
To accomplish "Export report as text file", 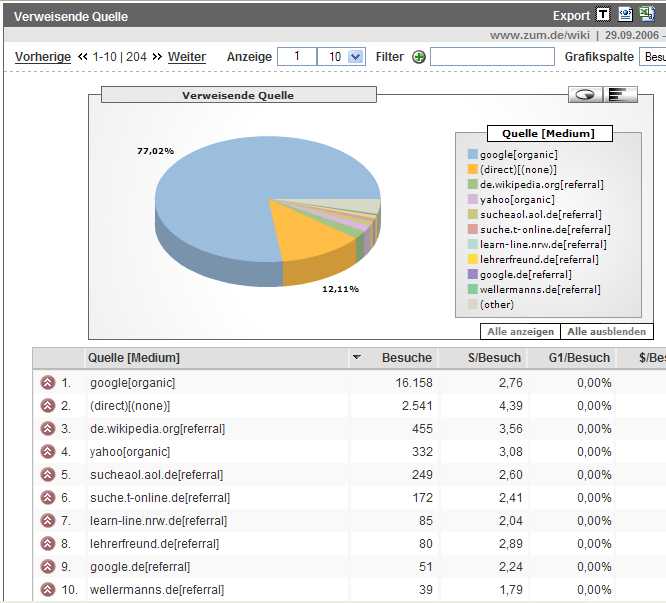I will point(603,15).
